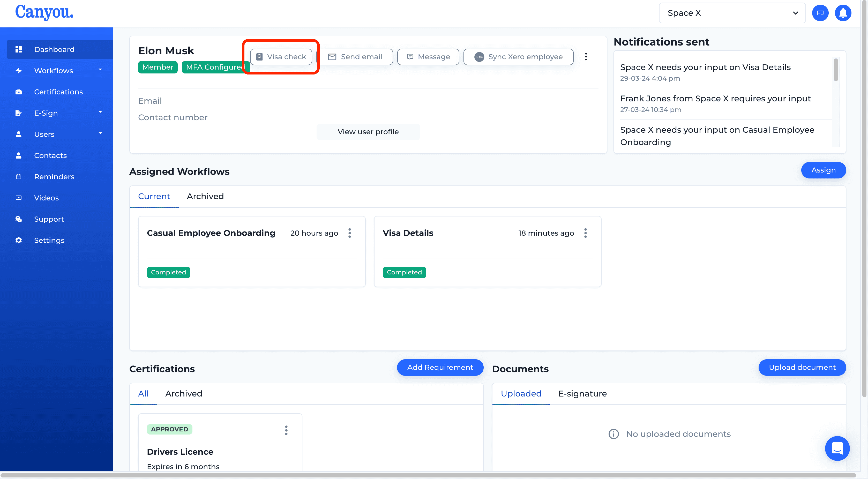
Task: Click the Message button
Action: (428, 57)
